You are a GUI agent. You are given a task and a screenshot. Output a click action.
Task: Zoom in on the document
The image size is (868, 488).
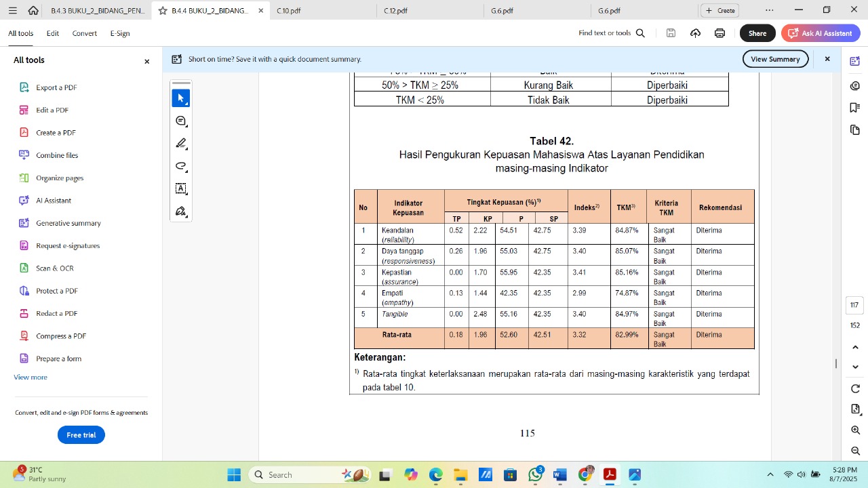855,430
